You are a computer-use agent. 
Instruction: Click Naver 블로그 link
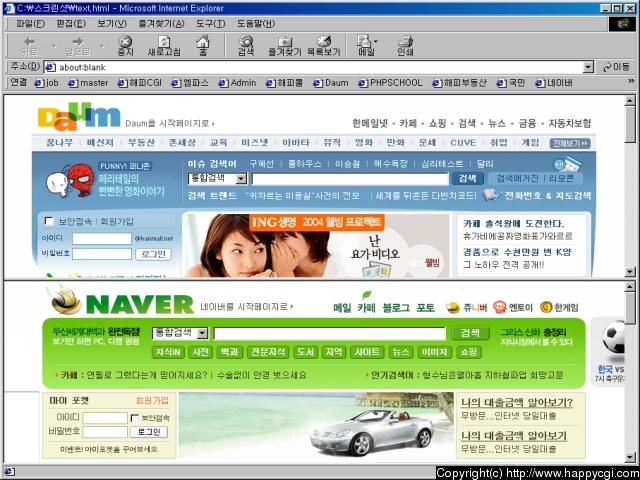[x=396, y=308]
